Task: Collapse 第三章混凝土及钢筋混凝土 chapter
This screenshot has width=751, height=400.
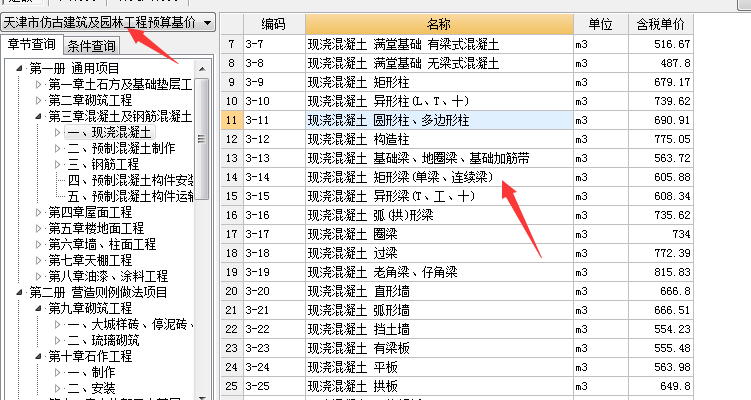Action: (38, 116)
